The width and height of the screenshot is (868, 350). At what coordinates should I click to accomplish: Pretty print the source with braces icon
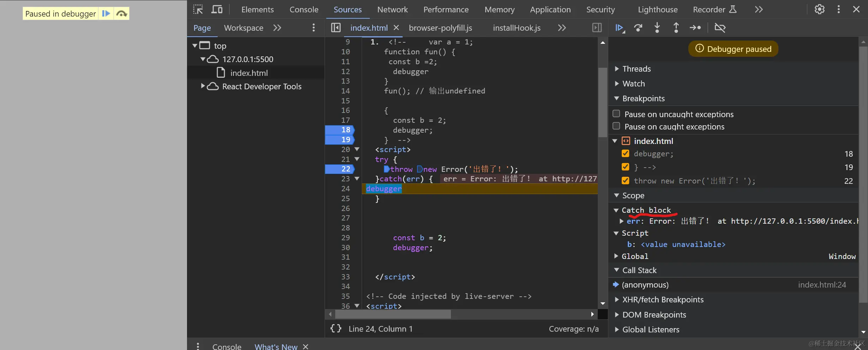coord(336,328)
